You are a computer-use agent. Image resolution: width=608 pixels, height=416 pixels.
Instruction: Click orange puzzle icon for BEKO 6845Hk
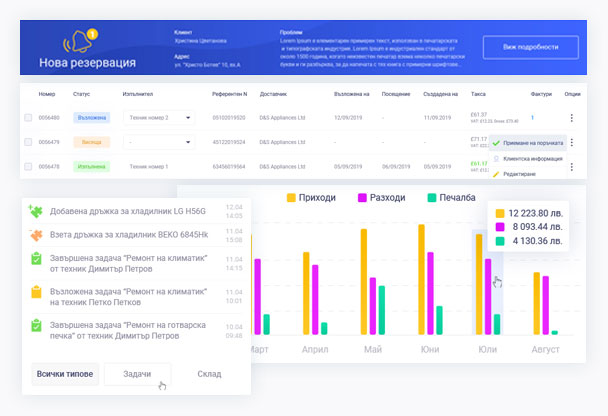[x=36, y=235]
